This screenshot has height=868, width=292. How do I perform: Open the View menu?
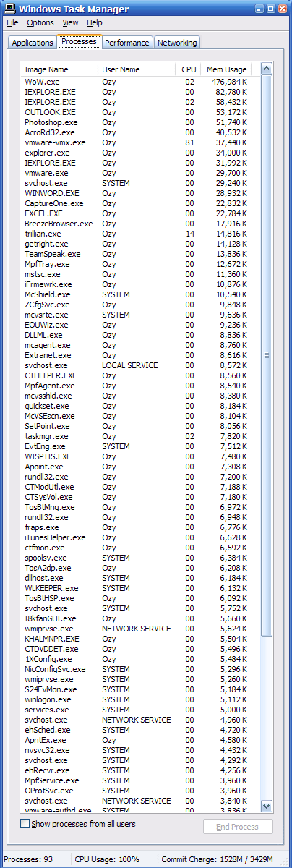(70, 23)
